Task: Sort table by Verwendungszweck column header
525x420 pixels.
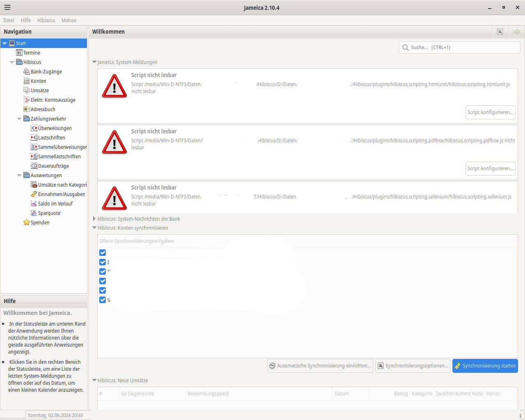Action: pos(259,394)
